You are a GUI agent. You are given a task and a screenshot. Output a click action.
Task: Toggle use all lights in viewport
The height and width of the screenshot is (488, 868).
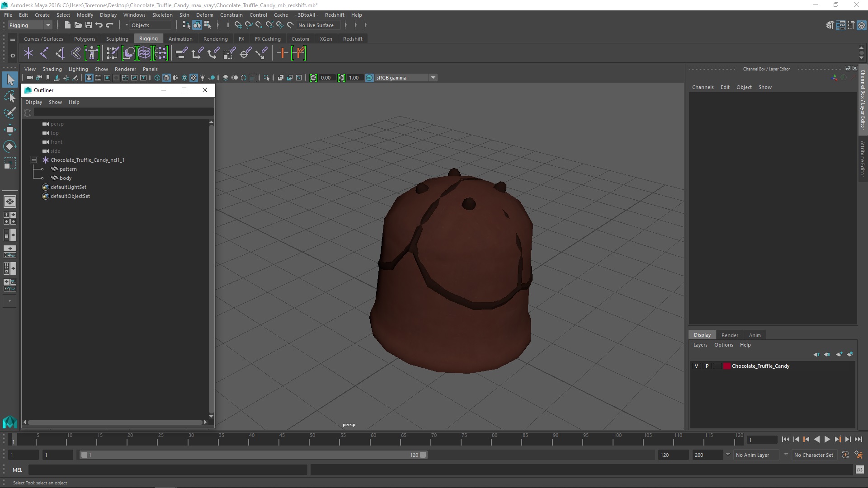[x=203, y=78]
